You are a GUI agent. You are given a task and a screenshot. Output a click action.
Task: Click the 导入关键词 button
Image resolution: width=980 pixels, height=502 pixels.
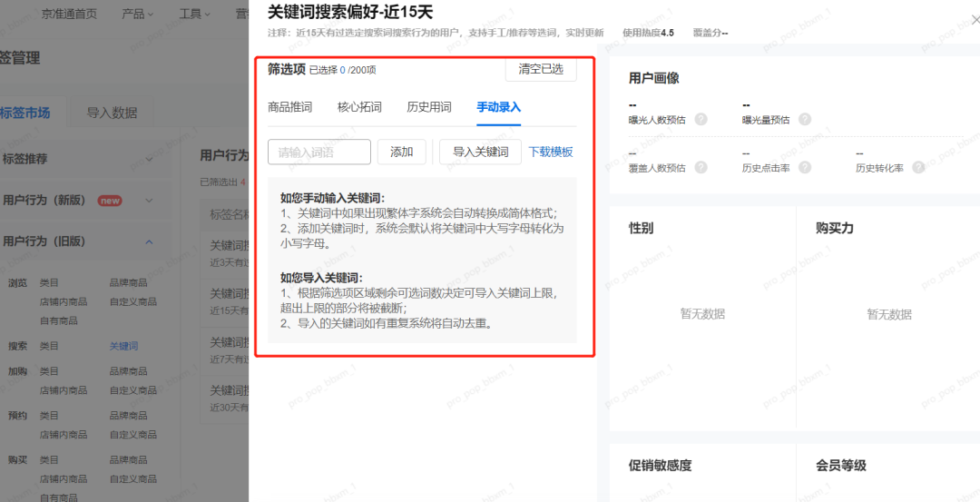tap(480, 152)
